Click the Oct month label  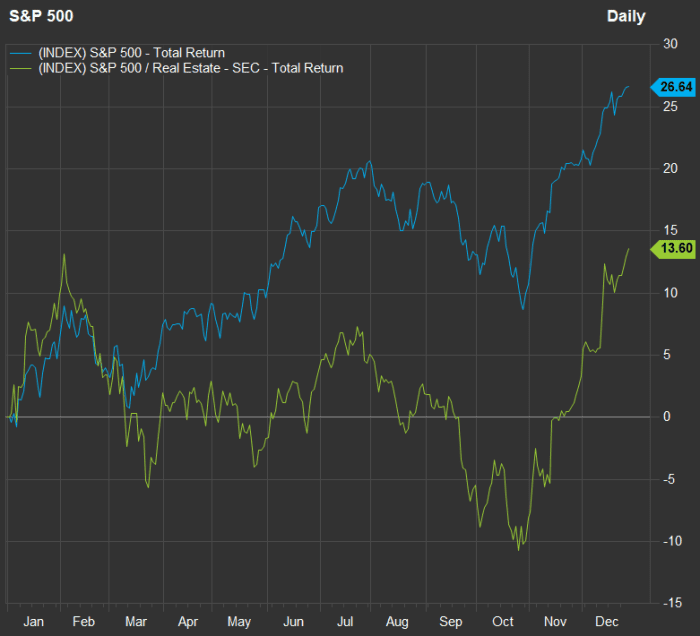503,621
